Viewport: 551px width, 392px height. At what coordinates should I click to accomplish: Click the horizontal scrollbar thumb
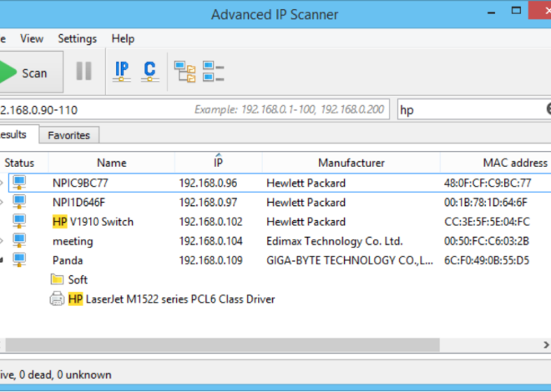(x=222, y=344)
